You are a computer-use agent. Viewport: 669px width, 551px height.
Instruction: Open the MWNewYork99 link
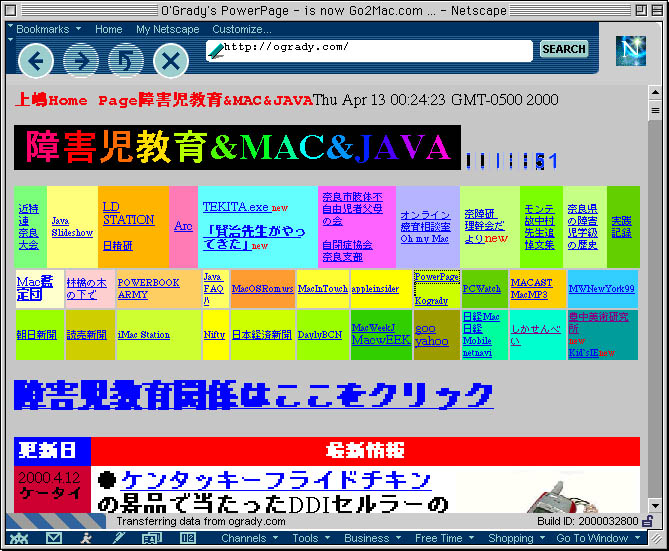602,289
